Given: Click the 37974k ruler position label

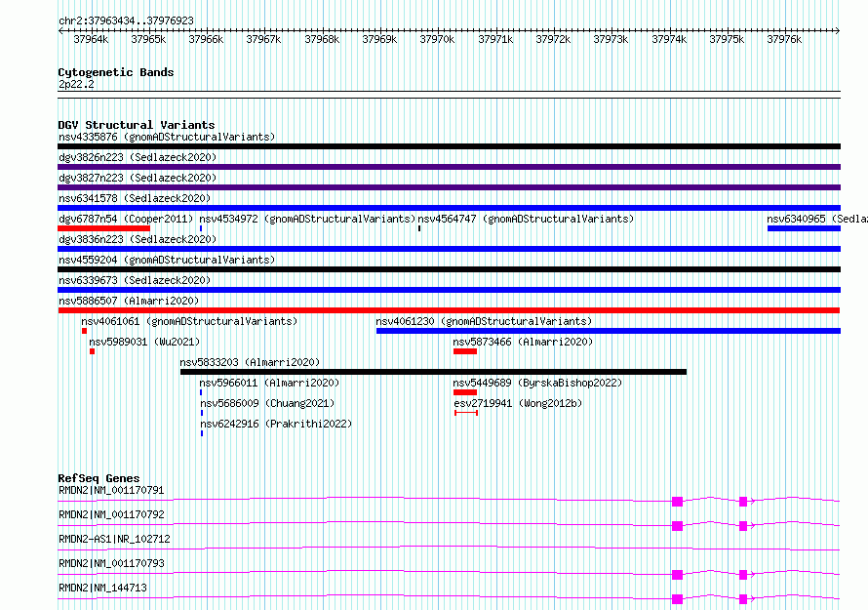Looking at the screenshot, I should (x=669, y=39).
